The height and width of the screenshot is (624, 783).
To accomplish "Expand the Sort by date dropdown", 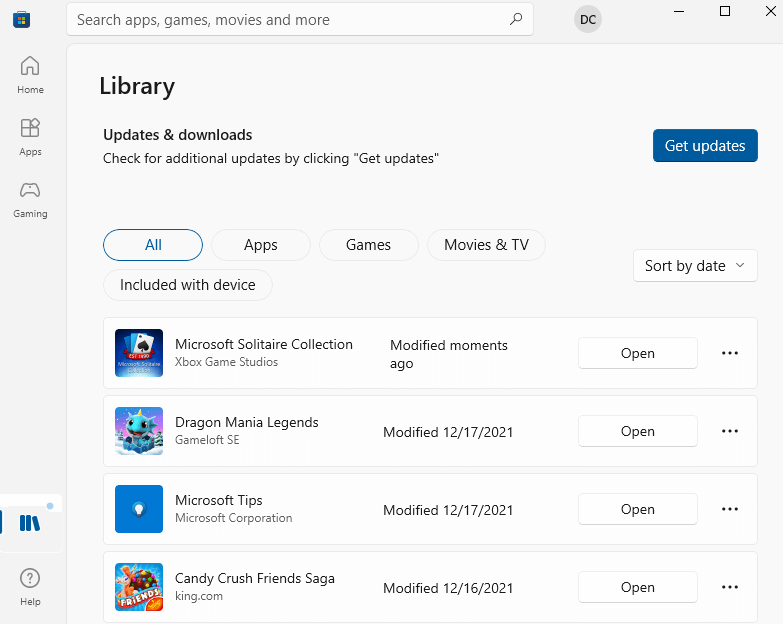I will click(x=695, y=266).
